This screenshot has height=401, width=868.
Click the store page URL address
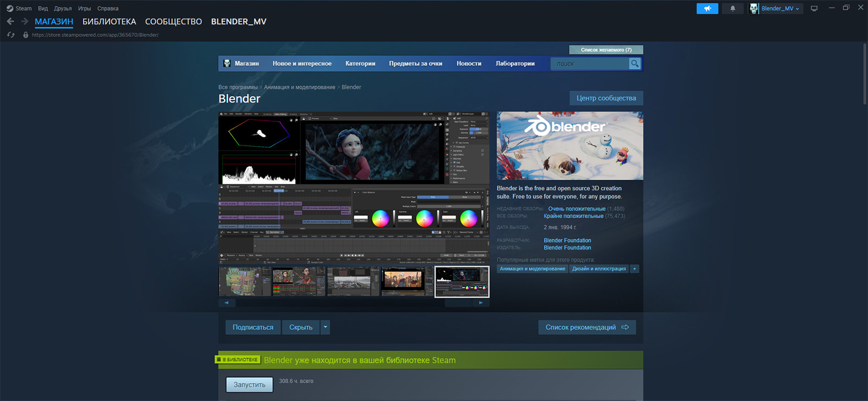pos(95,35)
